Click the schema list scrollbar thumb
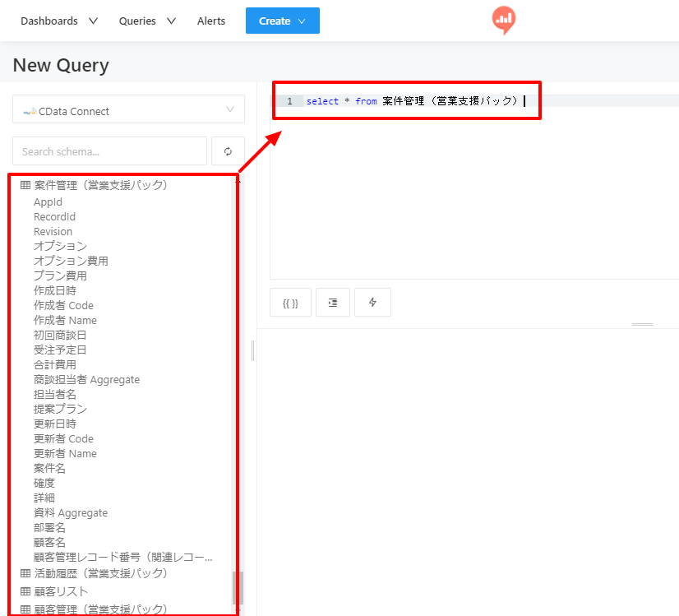Screen dimensions: 679x616 click(238, 588)
